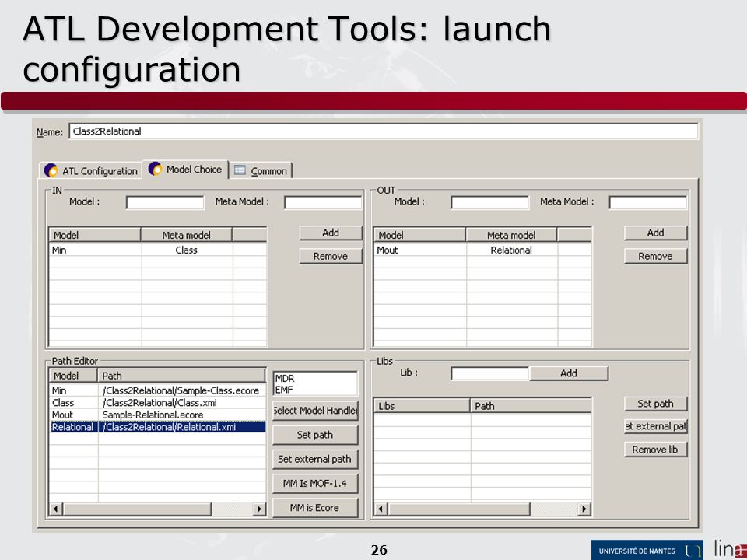
Task: Click the IN Meta Model input field
Action: click(x=323, y=202)
